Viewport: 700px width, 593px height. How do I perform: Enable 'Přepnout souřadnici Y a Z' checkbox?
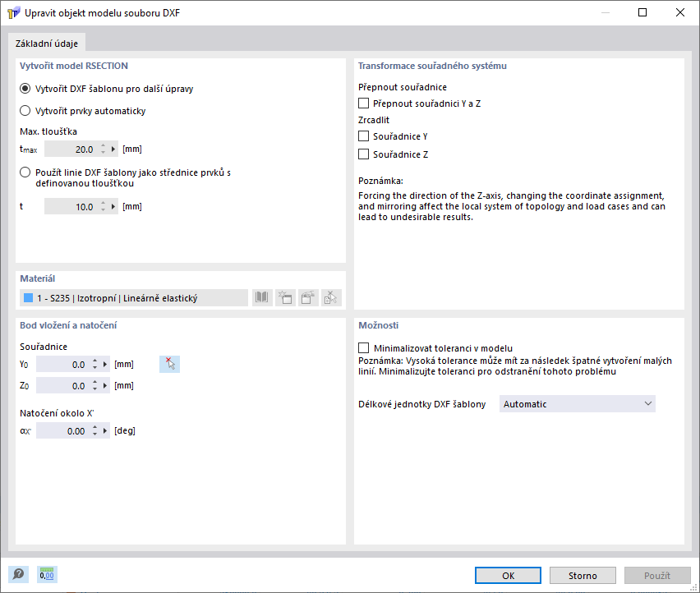tap(364, 104)
